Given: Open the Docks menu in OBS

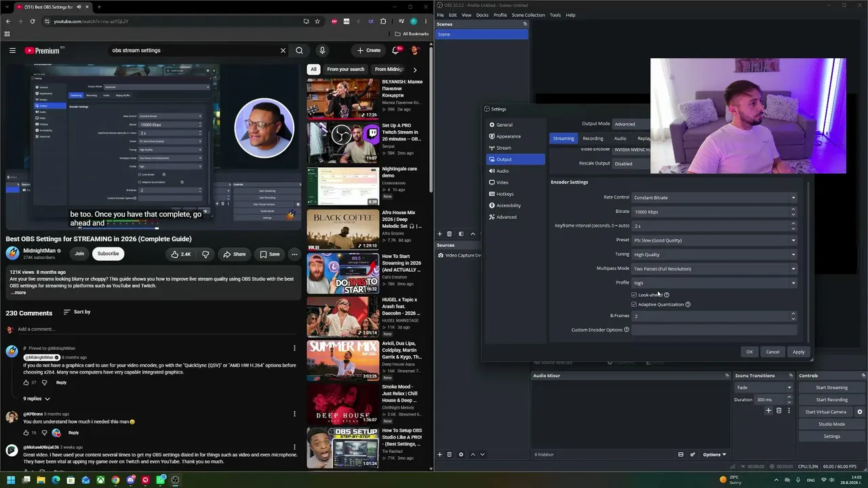Looking at the screenshot, I should click(x=482, y=15).
